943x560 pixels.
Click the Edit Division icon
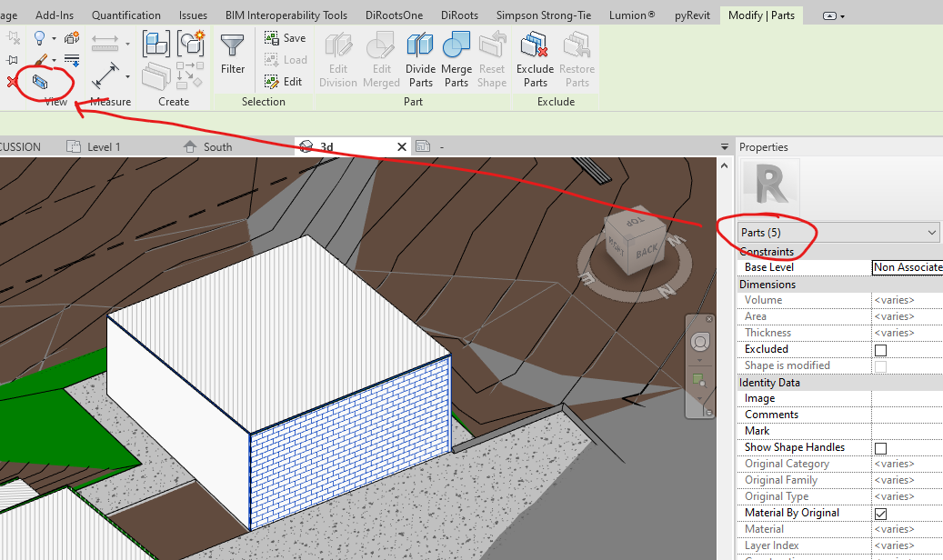pyautogui.click(x=338, y=61)
